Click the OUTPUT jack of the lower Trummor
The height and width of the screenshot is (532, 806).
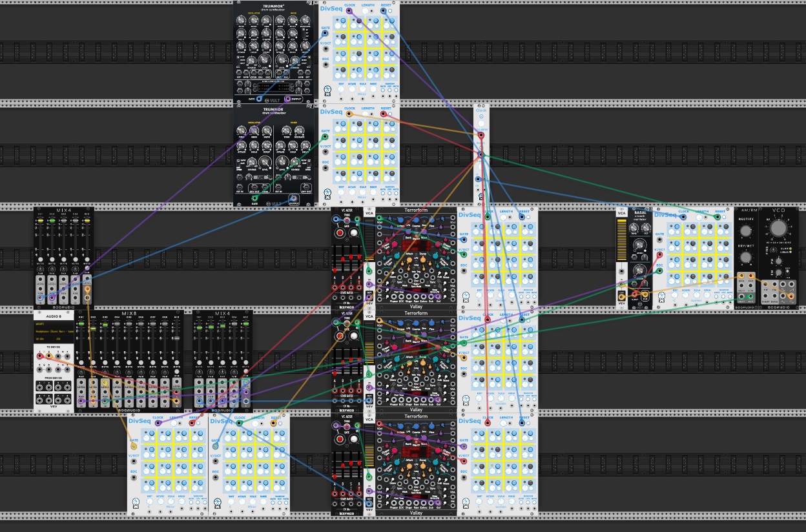point(293,200)
